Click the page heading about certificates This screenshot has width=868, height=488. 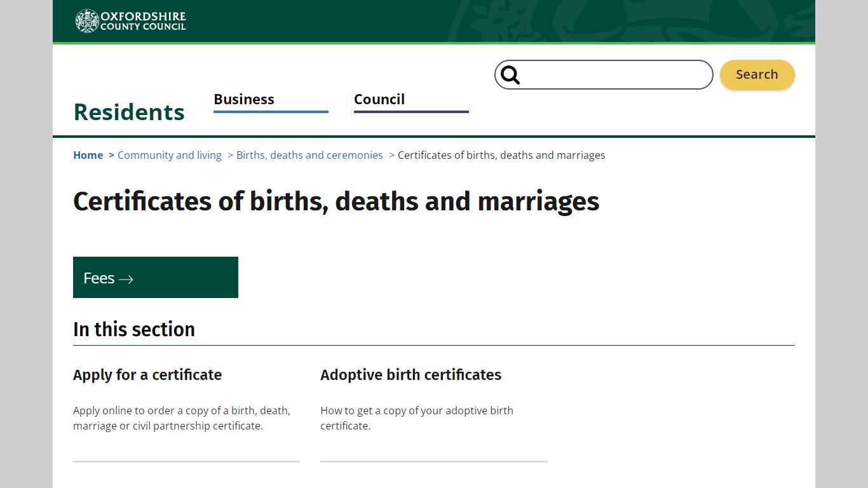click(336, 201)
